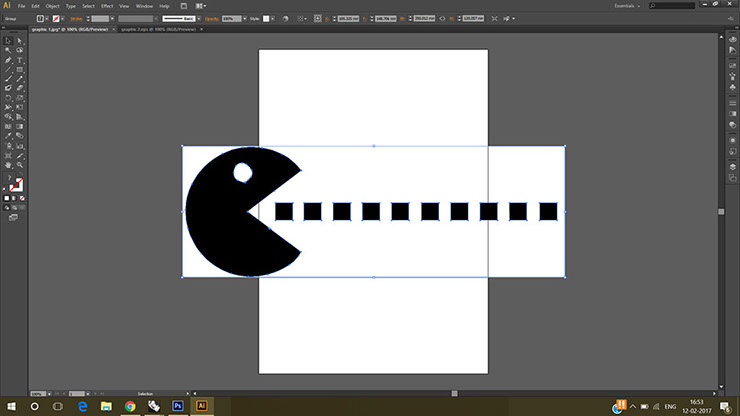Open the Arrange Documents dropdown
This screenshot has height=416, width=740.
tap(201, 6)
